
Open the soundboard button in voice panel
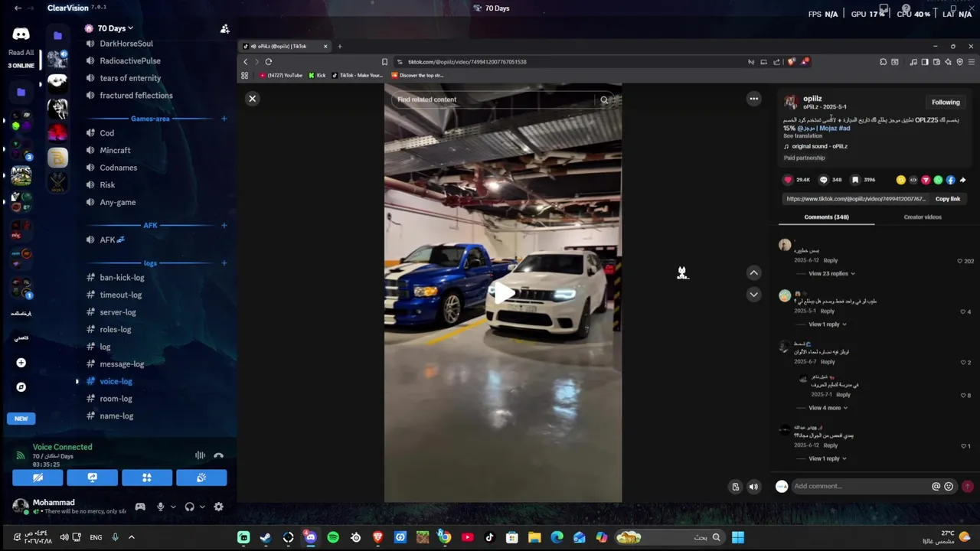coord(201,478)
